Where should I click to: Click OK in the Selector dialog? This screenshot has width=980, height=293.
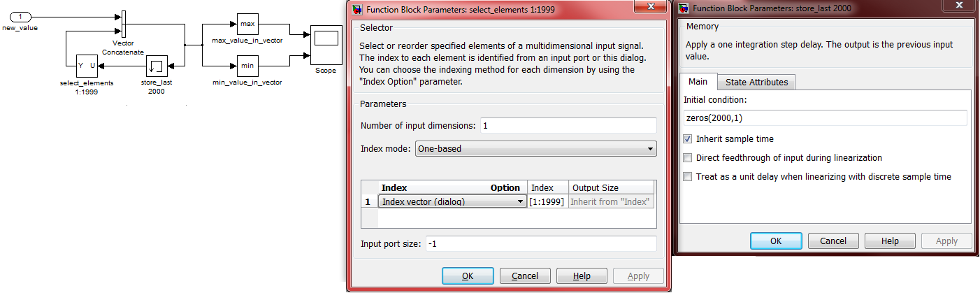point(468,276)
